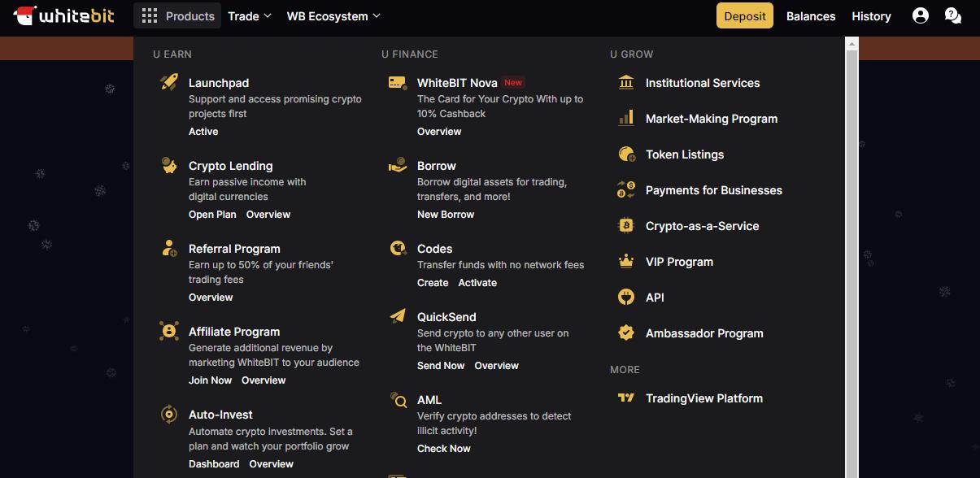The height and width of the screenshot is (478, 980).
Task: Click the Institutional Services bank icon
Action: [x=626, y=82]
